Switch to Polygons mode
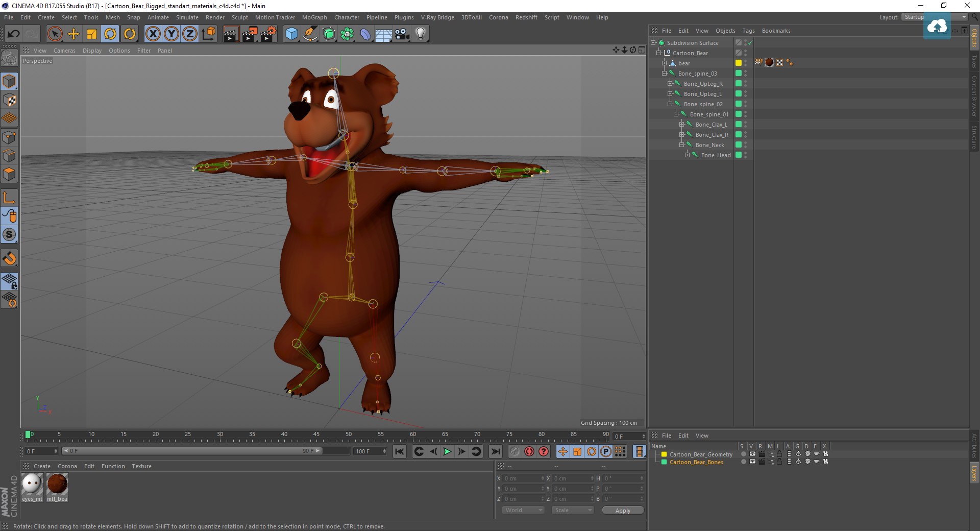Viewport: 980px width, 531px height. tap(10, 174)
